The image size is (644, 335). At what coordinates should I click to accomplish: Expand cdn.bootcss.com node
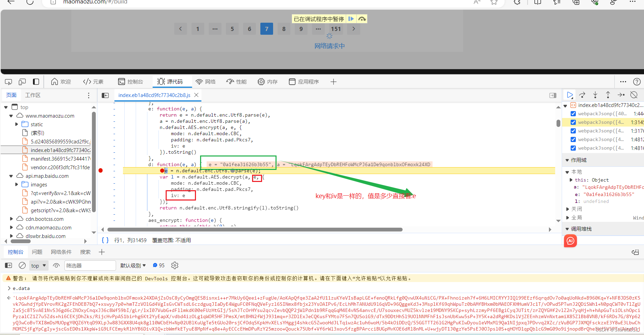click(x=11, y=219)
